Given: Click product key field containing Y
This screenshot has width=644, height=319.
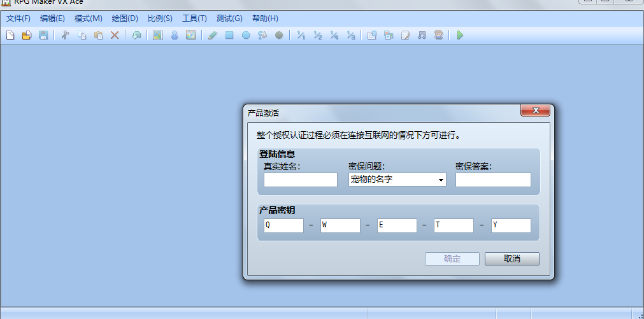Looking at the screenshot, I should 511,225.
